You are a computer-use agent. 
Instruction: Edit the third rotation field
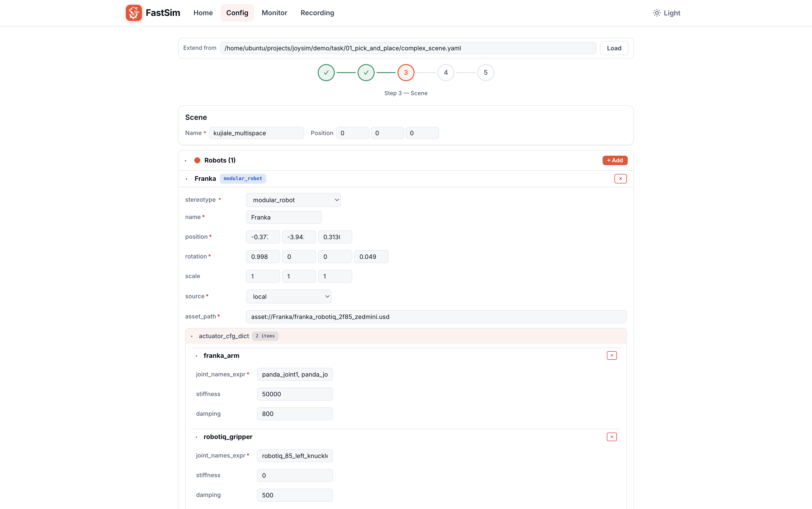click(x=335, y=257)
